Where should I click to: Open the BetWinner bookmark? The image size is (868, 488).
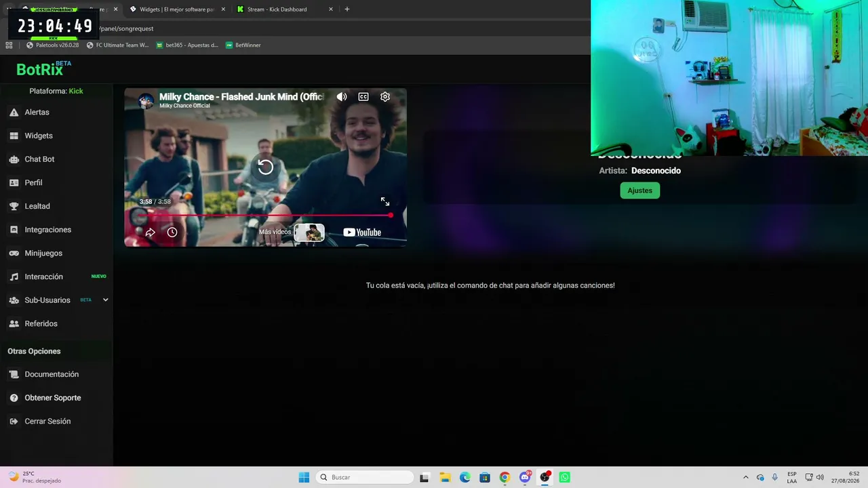[243, 45]
